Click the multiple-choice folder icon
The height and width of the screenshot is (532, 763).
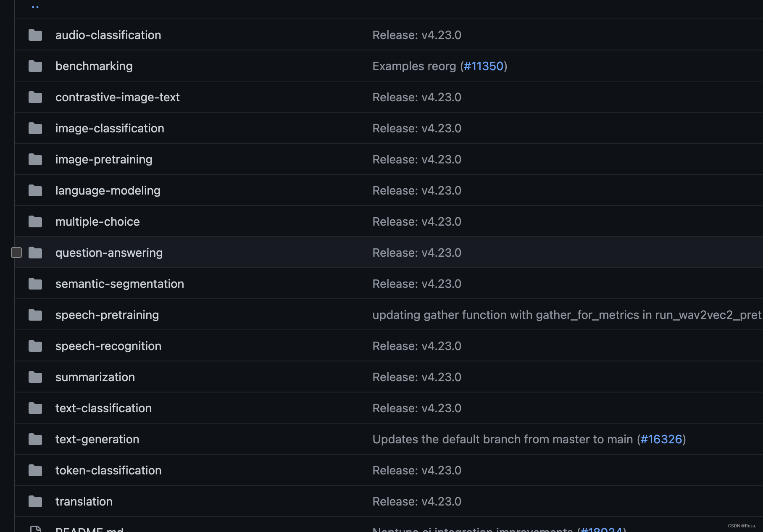click(35, 221)
